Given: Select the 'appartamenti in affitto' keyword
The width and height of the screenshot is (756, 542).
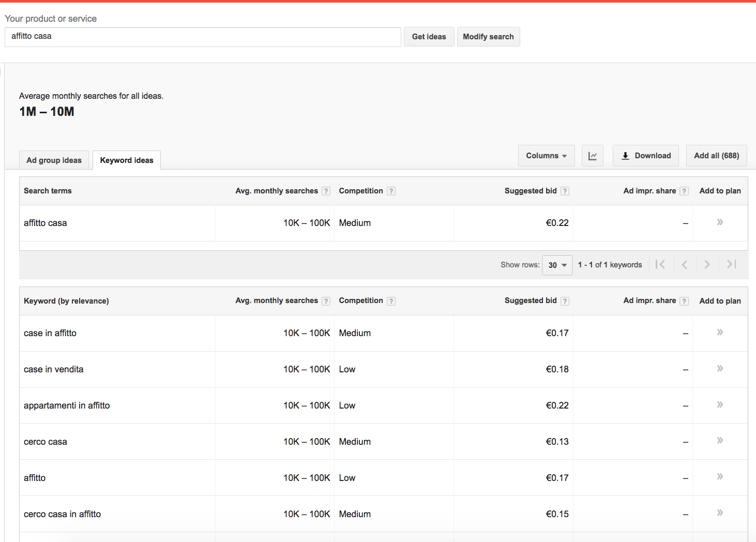Looking at the screenshot, I should pyautogui.click(x=67, y=405).
